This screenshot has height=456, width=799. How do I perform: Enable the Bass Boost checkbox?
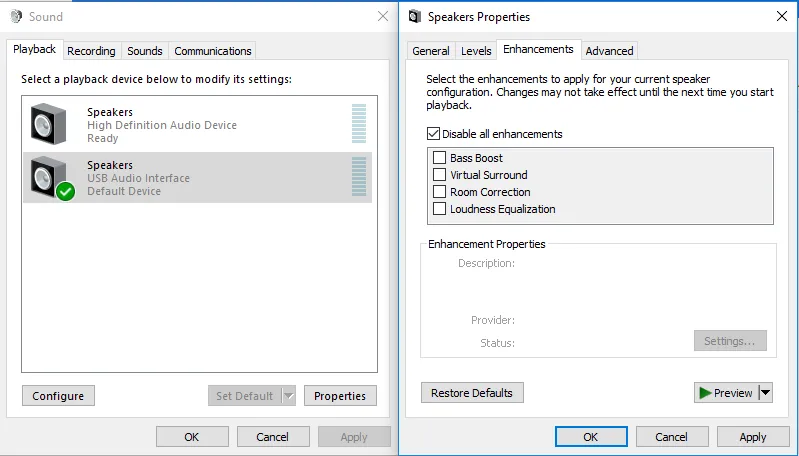coord(440,158)
